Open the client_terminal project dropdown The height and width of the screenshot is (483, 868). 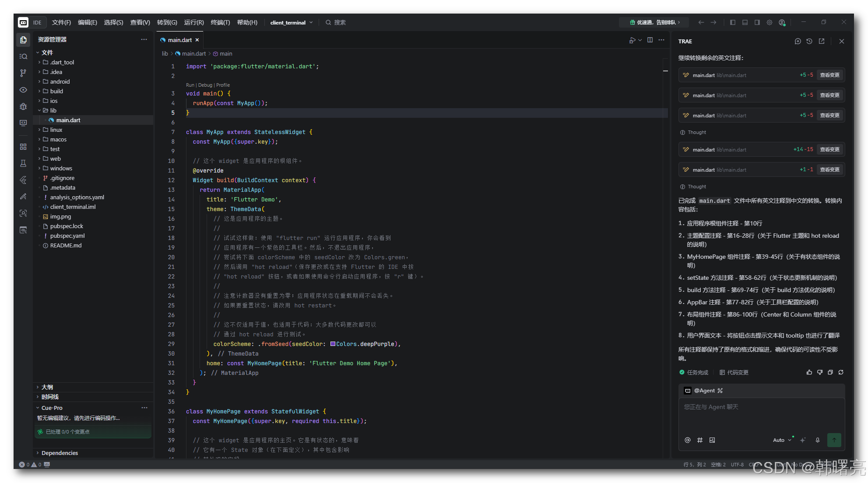point(292,22)
